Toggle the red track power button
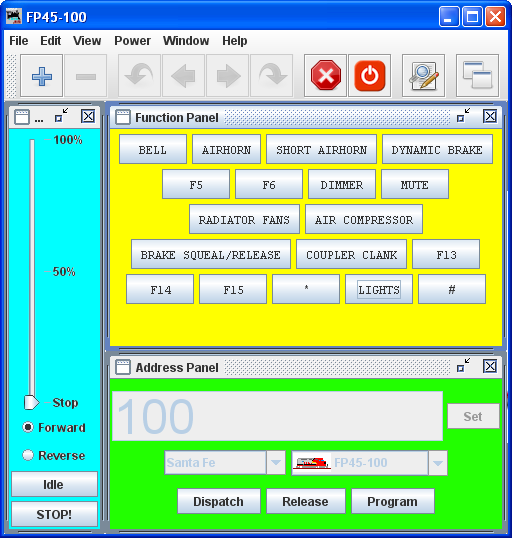Image resolution: width=512 pixels, height=538 pixels. tap(370, 76)
